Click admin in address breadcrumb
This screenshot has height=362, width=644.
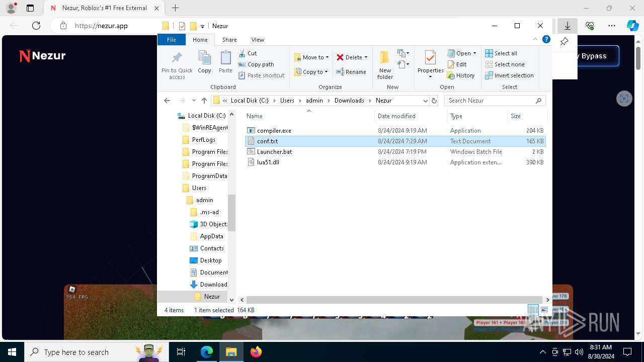(x=314, y=101)
